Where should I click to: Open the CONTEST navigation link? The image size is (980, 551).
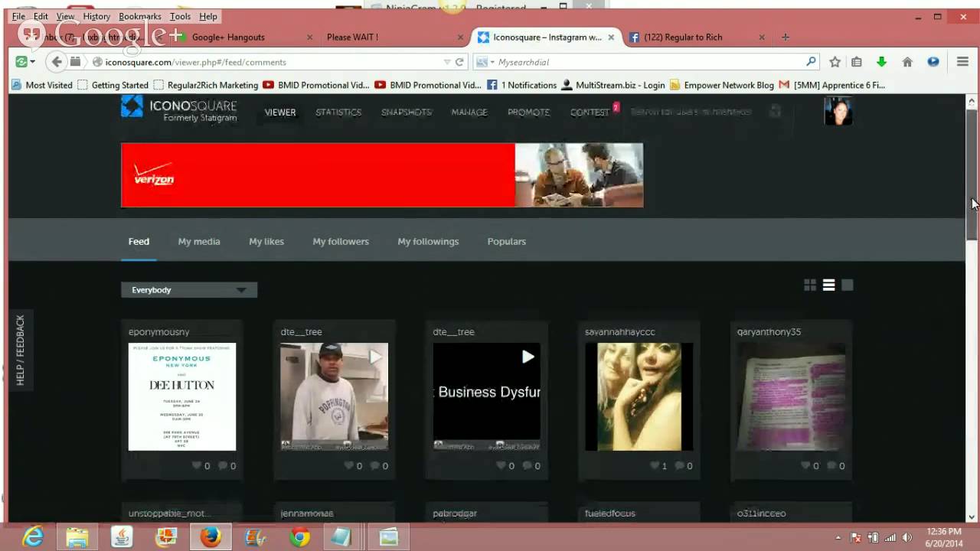point(590,112)
